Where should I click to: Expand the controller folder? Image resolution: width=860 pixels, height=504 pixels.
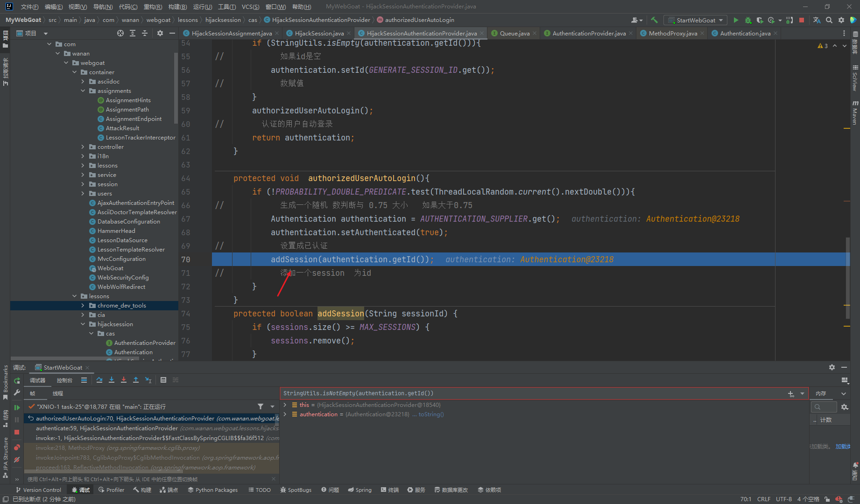coord(83,147)
